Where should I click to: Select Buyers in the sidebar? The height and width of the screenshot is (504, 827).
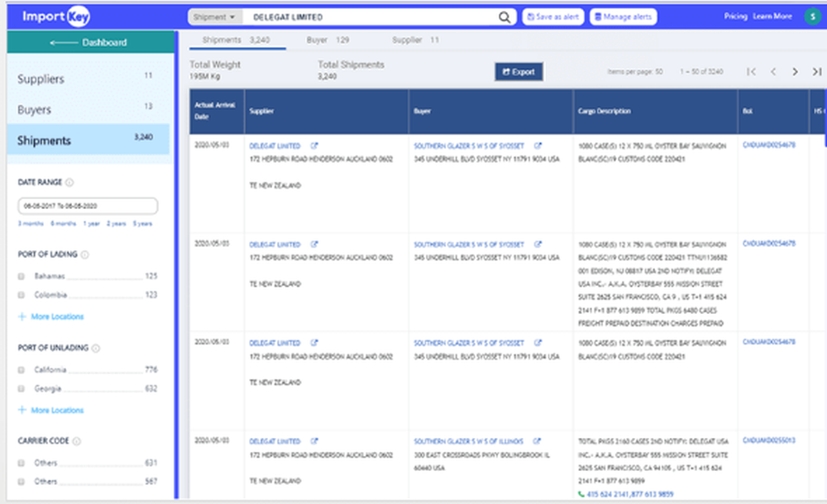tap(88, 109)
